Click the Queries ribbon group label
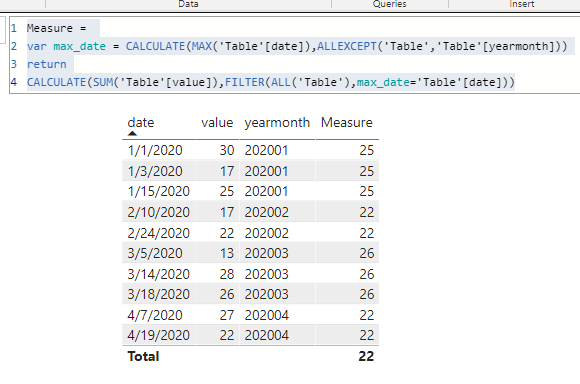 point(390,4)
